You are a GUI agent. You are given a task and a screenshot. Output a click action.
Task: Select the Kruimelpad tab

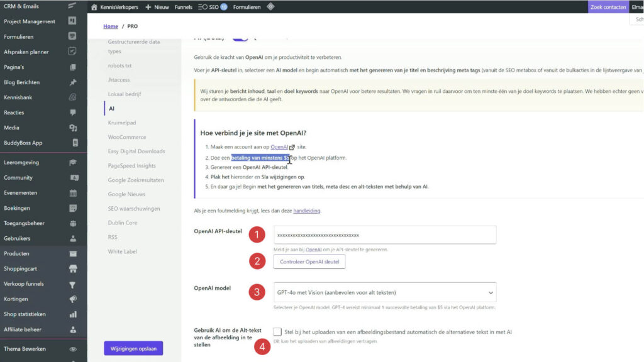pyautogui.click(x=122, y=123)
